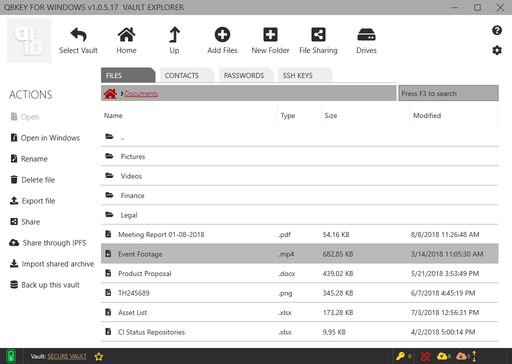The image size is (512, 364).
Task: Select the Finance folder
Action: tap(300, 195)
